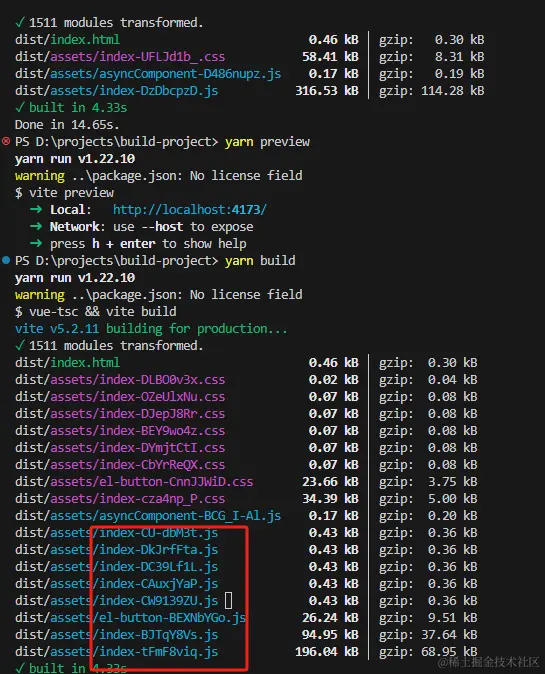Click the green arrow before press h + enter

[36, 244]
